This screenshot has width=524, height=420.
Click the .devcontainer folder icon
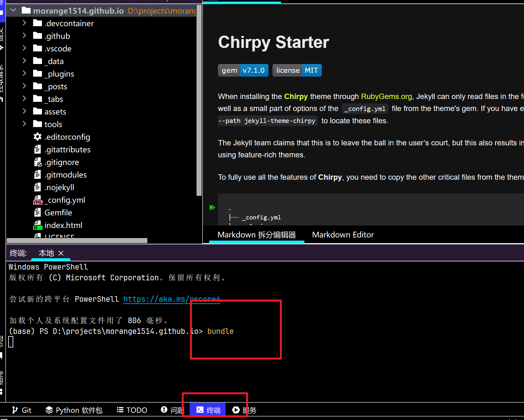[38, 23]
